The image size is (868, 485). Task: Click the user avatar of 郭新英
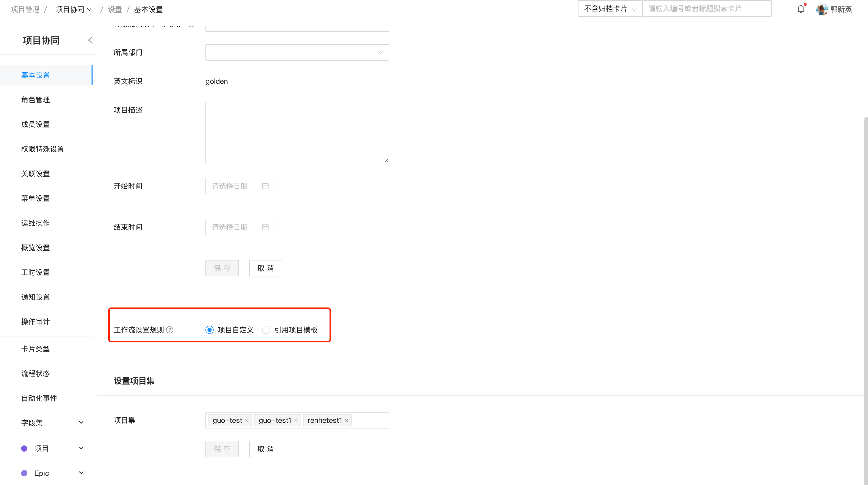pyautogui.click(x=822, y=9)
